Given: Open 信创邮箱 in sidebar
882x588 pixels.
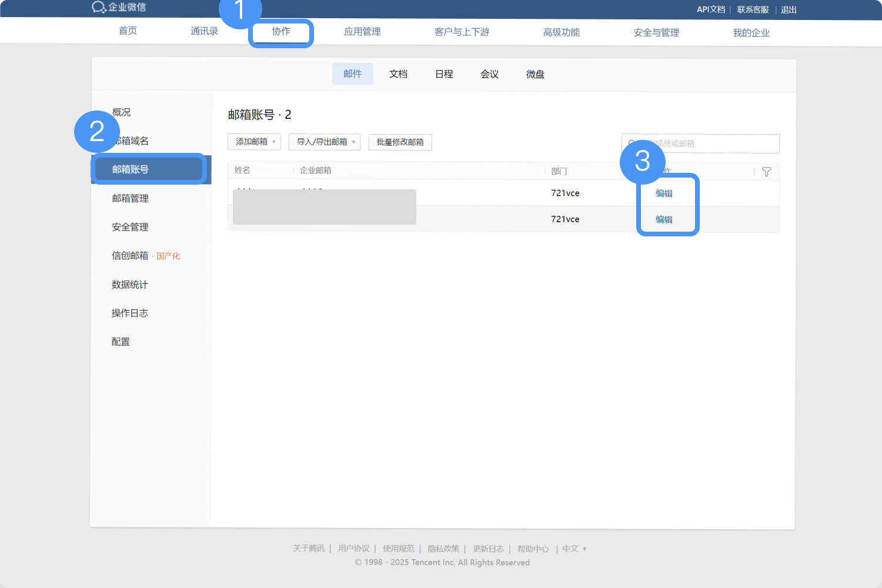Looking at the screenshot, I should [146, 255].
